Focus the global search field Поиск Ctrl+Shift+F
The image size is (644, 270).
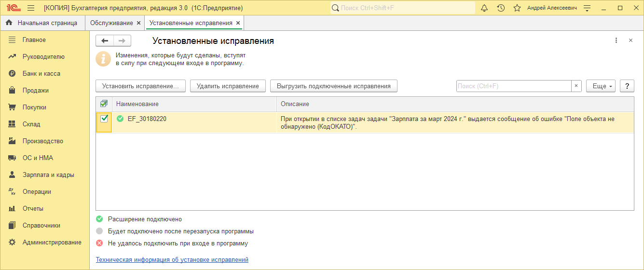point(403,8)
